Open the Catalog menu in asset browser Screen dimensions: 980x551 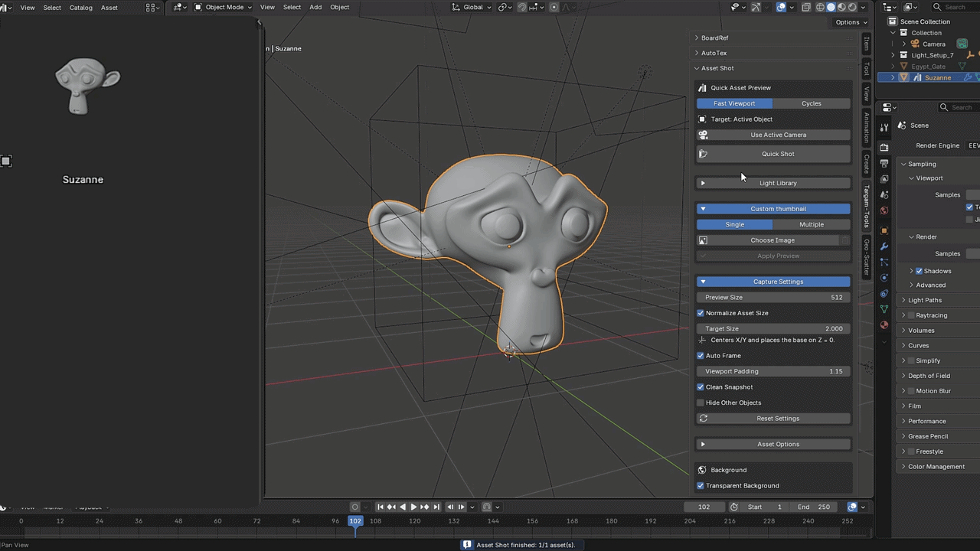80,7
